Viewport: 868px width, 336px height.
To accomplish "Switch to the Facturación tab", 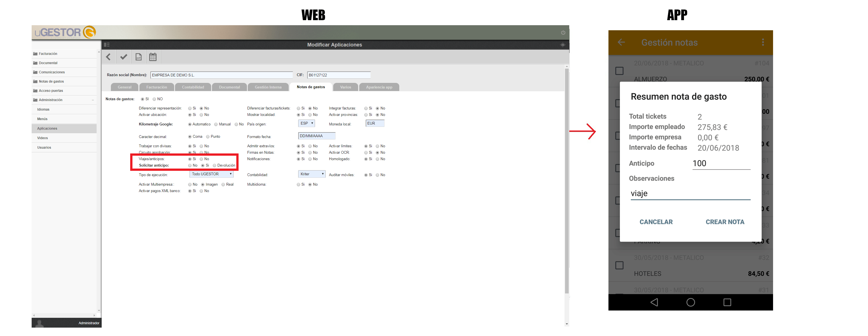I will point(157,87).
